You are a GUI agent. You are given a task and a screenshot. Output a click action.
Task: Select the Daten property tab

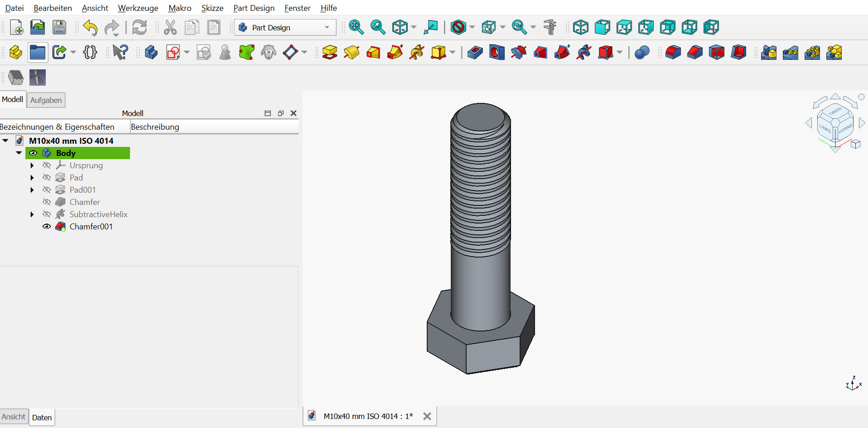[42, 418]
